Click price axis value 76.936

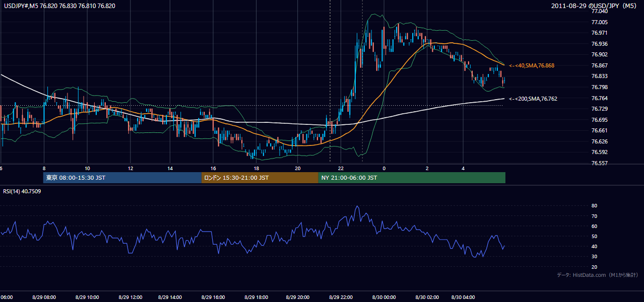click(600, 44)
